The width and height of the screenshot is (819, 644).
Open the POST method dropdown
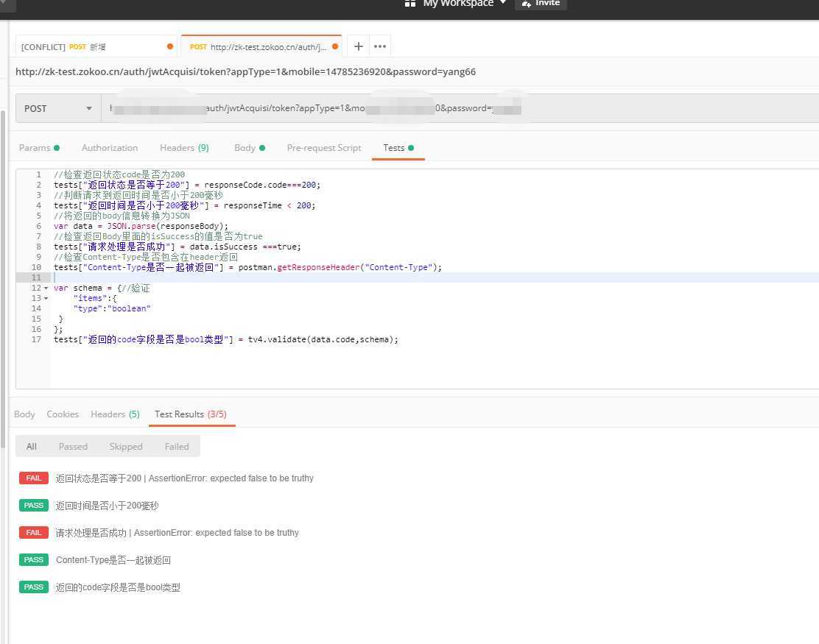click(58, 108)
